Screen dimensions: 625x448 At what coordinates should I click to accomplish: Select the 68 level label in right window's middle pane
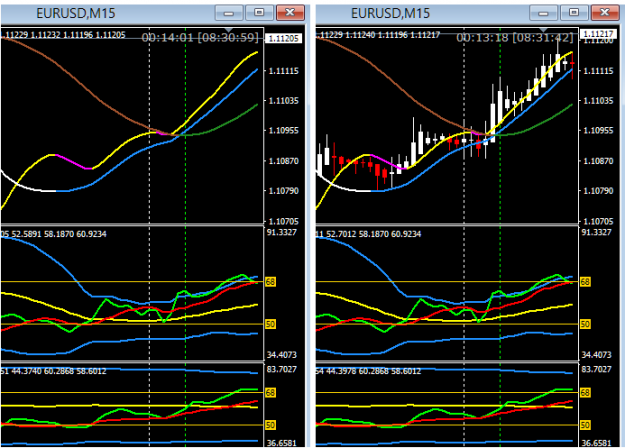point(585,282)
